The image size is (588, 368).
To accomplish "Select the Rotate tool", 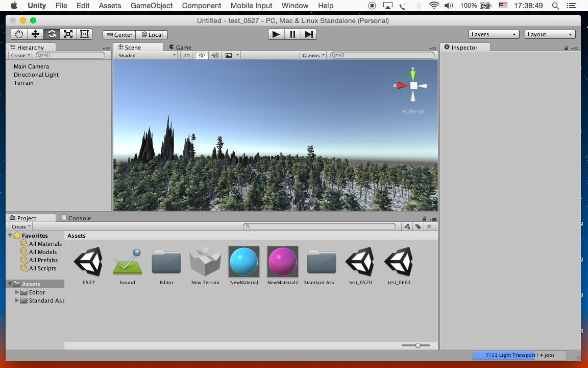I will [52, 34].
